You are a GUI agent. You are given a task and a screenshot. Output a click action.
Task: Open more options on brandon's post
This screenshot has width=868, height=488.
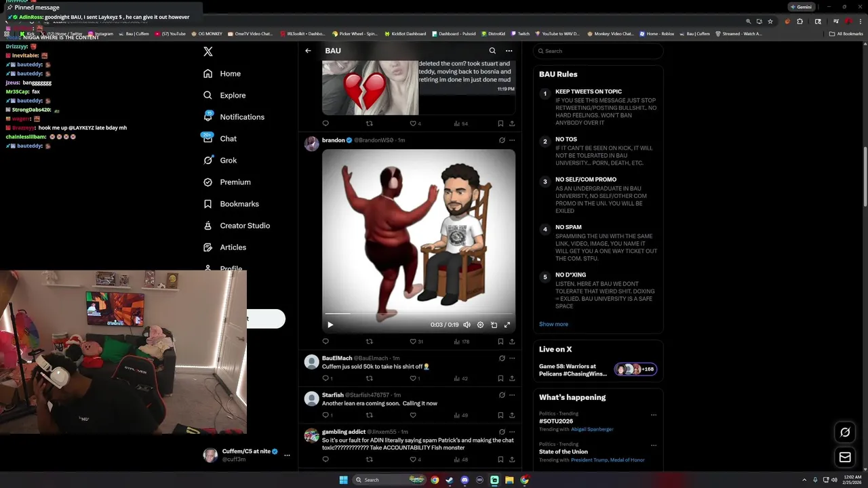(512, 140)
